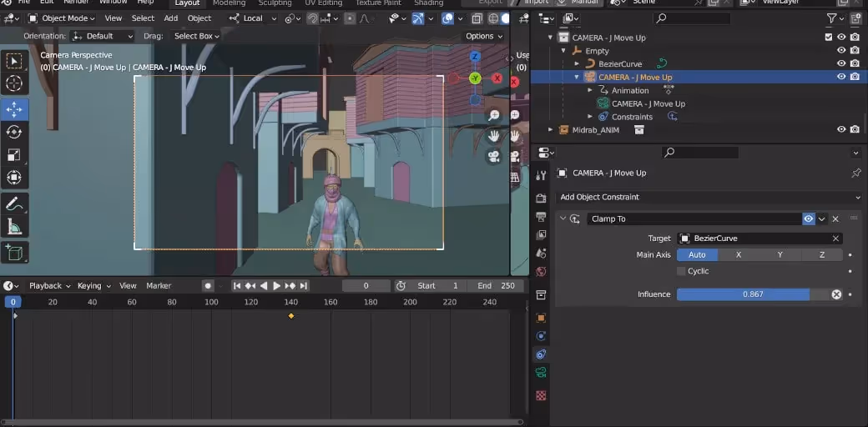Activate the 3D Cursor tool
868x427 pixels.
pos(14,83)
